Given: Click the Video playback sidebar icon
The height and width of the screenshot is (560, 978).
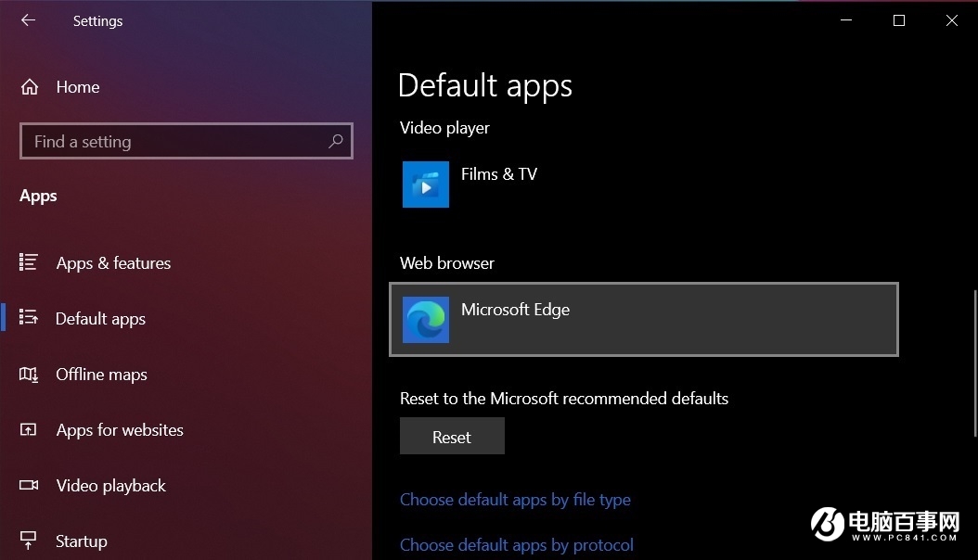Looking at the screenshot, I should point(29,485).
